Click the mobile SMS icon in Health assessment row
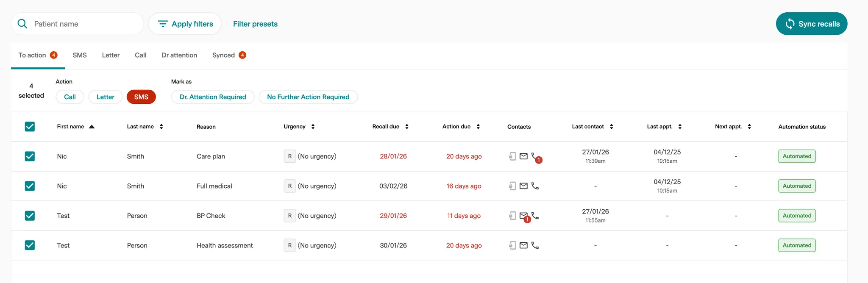Screen dimensions: 868x283 [x=512, y=245]
